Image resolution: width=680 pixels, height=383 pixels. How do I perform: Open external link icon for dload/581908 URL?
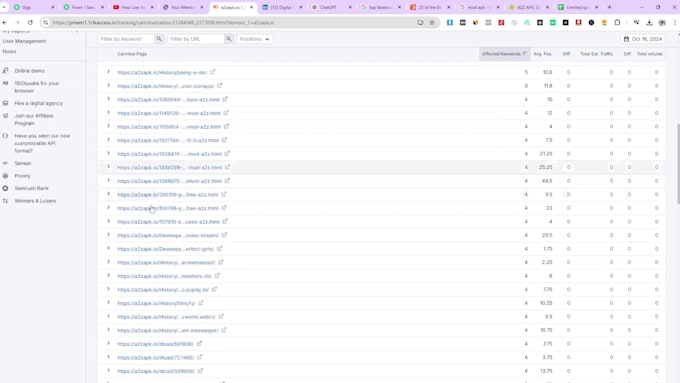tap(199, 344)
